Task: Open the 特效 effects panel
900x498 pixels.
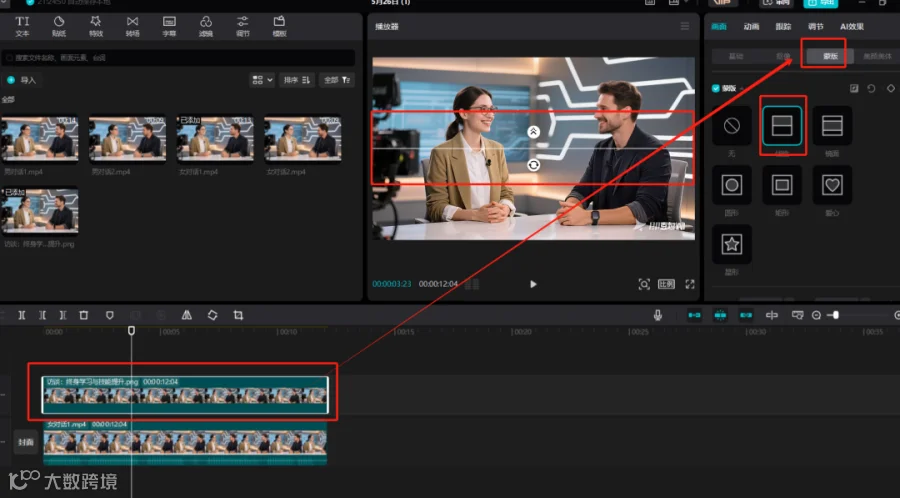Action: coord(96,25)
